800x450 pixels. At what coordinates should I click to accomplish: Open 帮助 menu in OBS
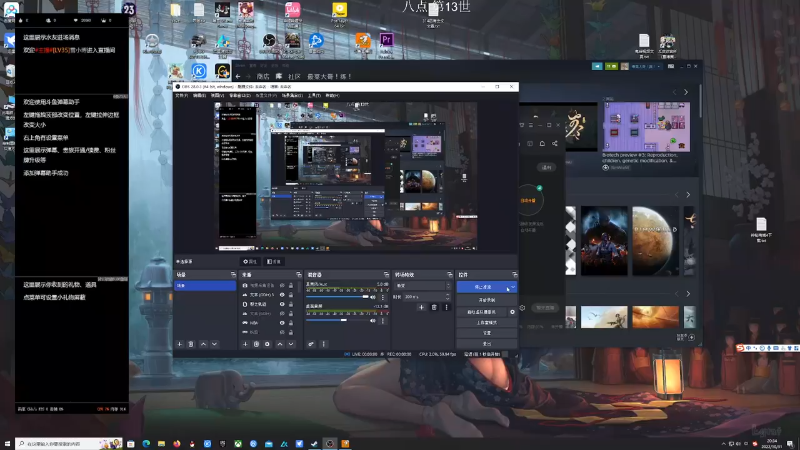332,95
